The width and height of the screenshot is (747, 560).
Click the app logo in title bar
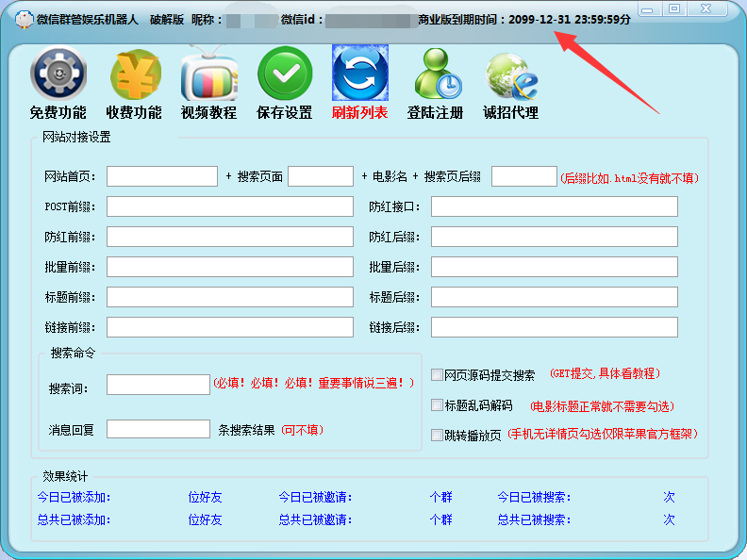[x=24, y=20]
